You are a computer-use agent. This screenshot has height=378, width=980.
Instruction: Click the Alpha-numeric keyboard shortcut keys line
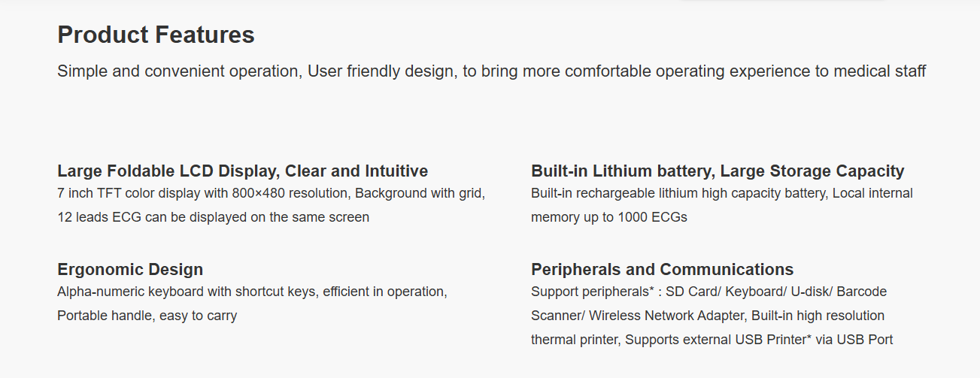(252, 291)
